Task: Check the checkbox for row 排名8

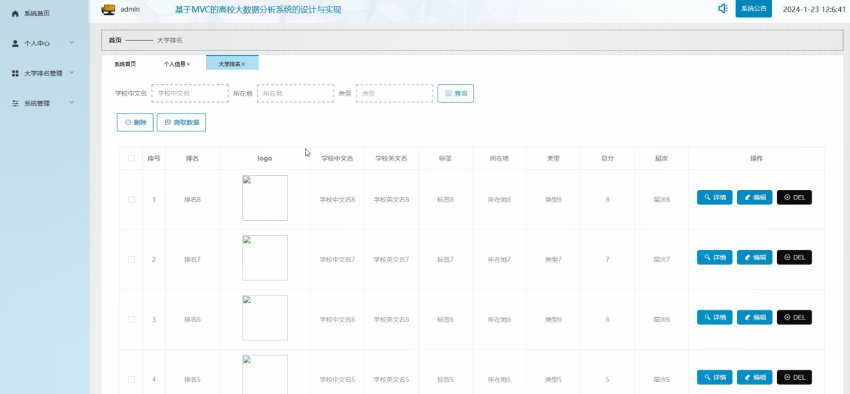Action: [131, 199]
